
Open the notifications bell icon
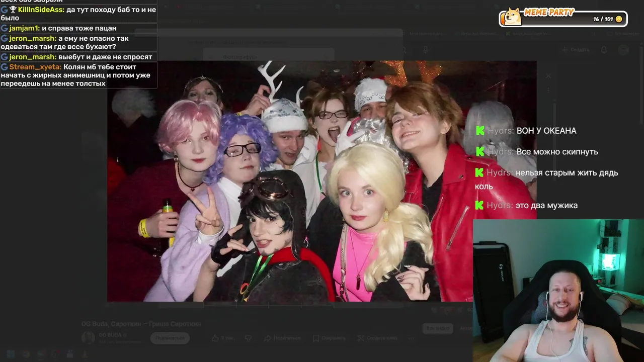(x=604, y=50)
